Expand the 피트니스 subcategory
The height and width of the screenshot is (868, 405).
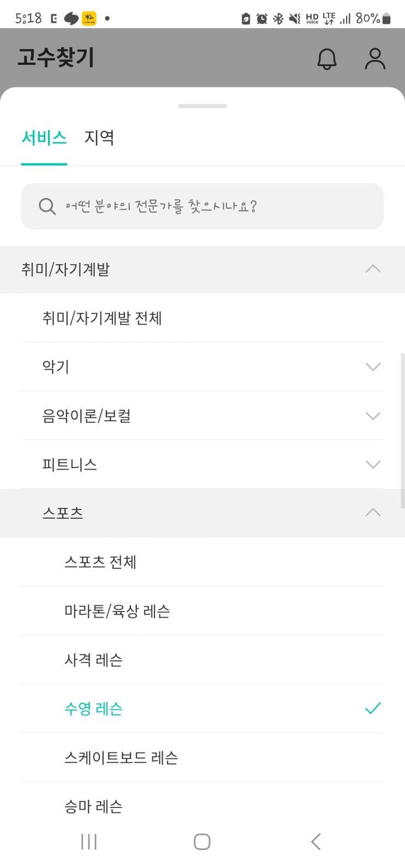tap(202, 464)
